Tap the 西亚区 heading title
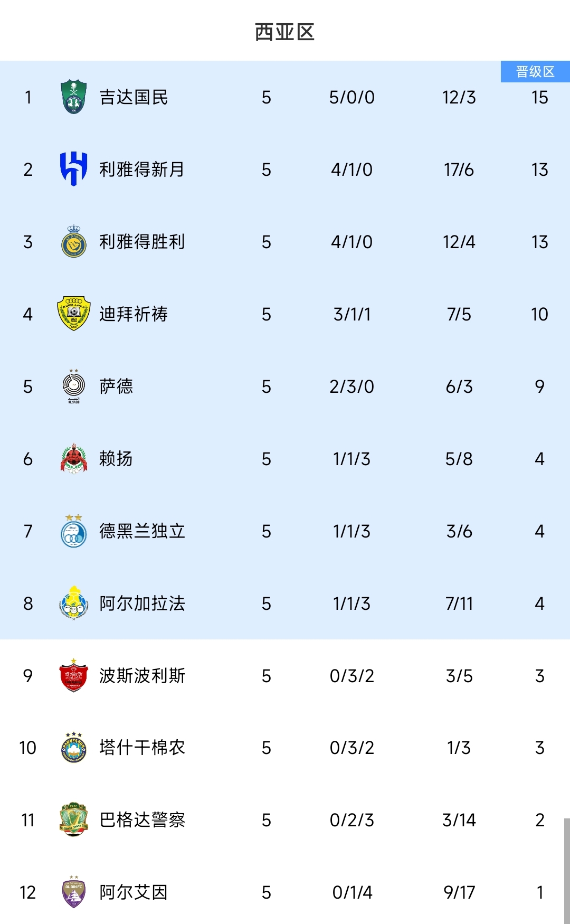 (284, 32)
